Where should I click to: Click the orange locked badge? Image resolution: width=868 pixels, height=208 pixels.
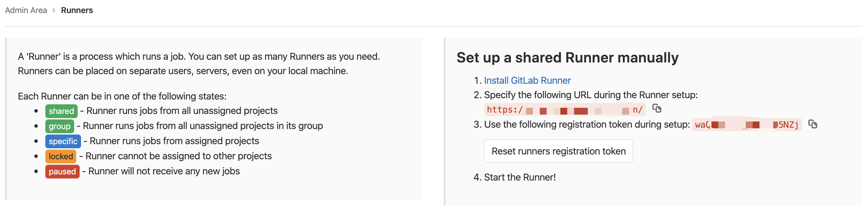(x=61, y=157)
